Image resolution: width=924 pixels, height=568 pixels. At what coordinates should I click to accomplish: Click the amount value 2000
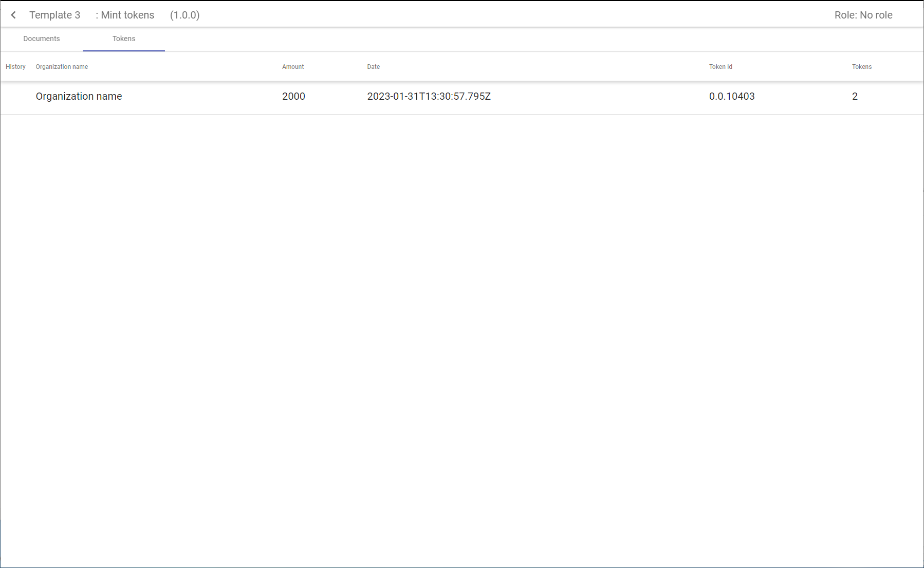pos(293,96)
